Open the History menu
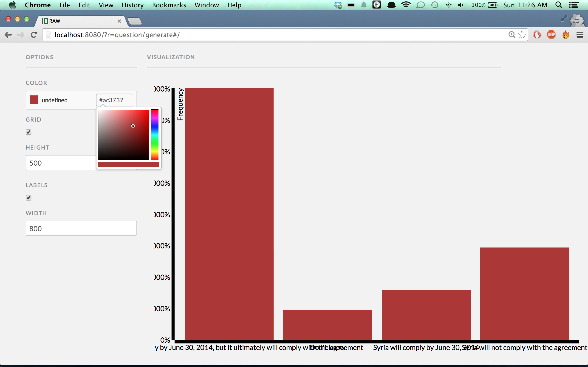Viewport: 588px width, 367px height. point(133,5)
